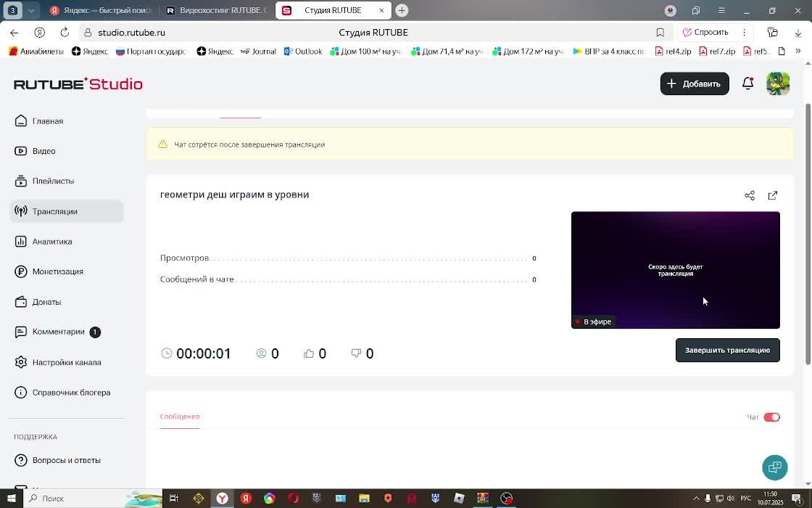The height and width of the screenshot is (508, 812).
Task: Click the Yandex home Я button
Action: coord(39,33)
